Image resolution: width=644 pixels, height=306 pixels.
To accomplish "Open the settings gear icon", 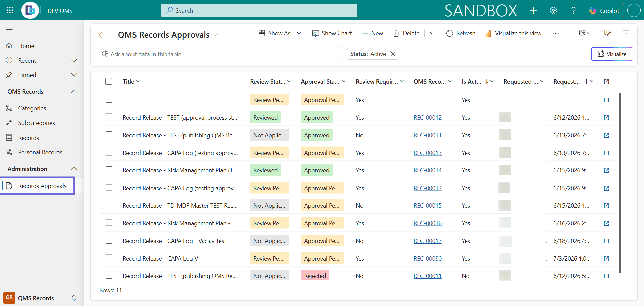I will click(x=553, y=10).
